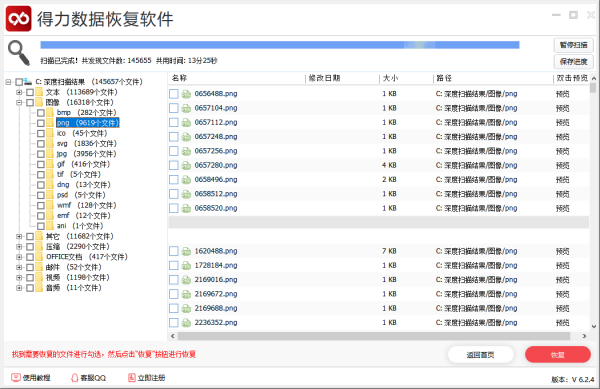Screen dimensions: 600x389
Task: Click the magnifier search icon
Action: 19,53
